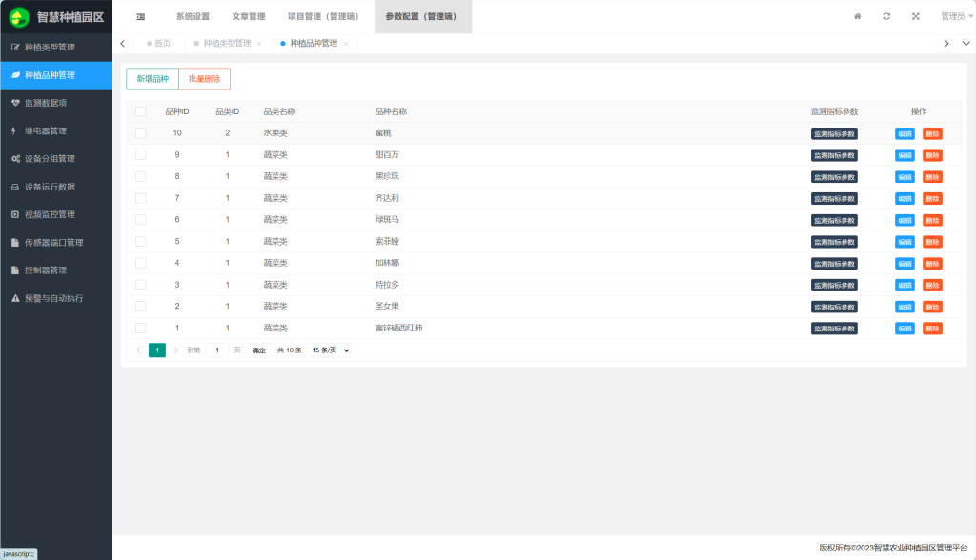The width and height of the screenshot is (976, 560).
Task: Switch to the 首页 tab
Action: click(x=162, y=44)
